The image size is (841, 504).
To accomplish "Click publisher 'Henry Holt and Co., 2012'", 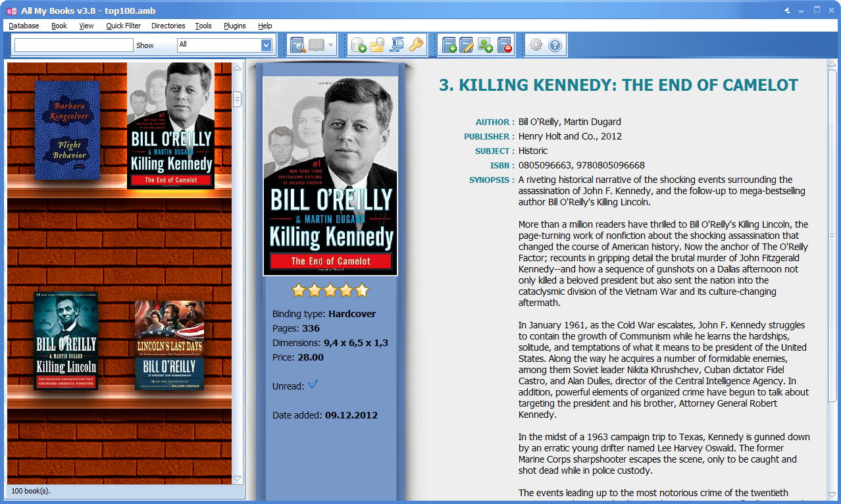I will 570,136.
